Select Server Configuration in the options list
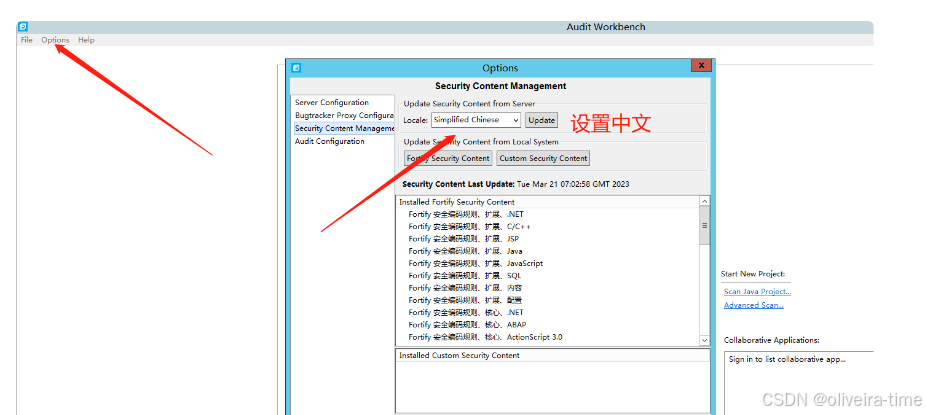Image resolution: width=926 pixels, height=415 pixels. (331, 103)
